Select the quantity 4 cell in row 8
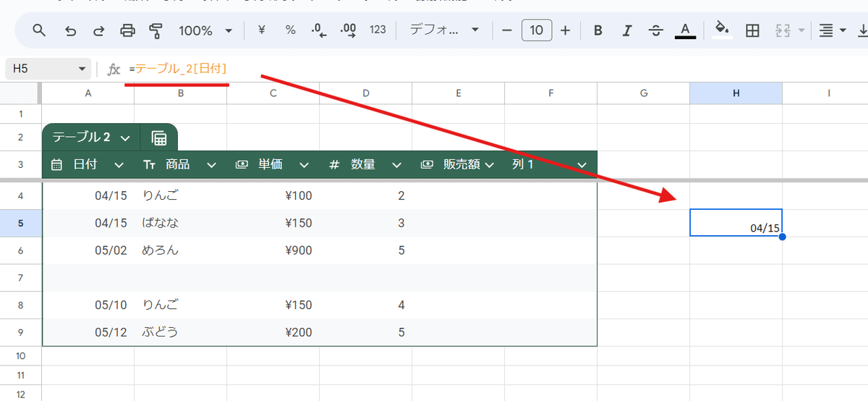The width and height of the screenshot is (868, 401). pyautogui.click(x=365, y=305)
